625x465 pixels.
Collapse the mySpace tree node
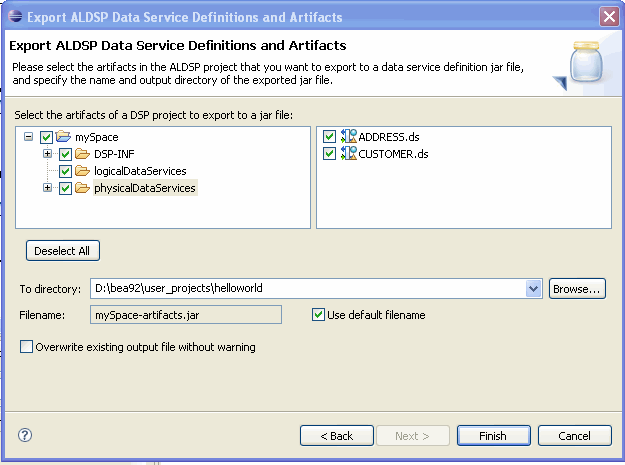[28, 137]
